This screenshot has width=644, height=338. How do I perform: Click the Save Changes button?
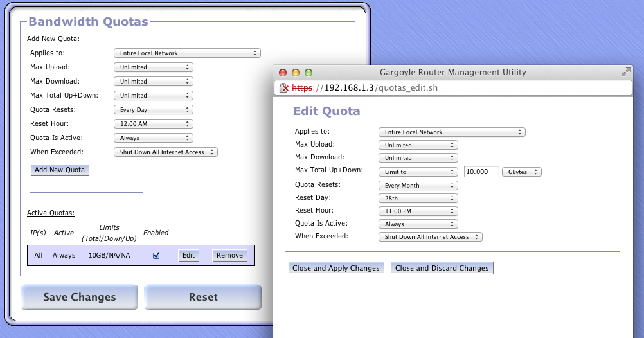pyautogui.click(x=80, y=297)
